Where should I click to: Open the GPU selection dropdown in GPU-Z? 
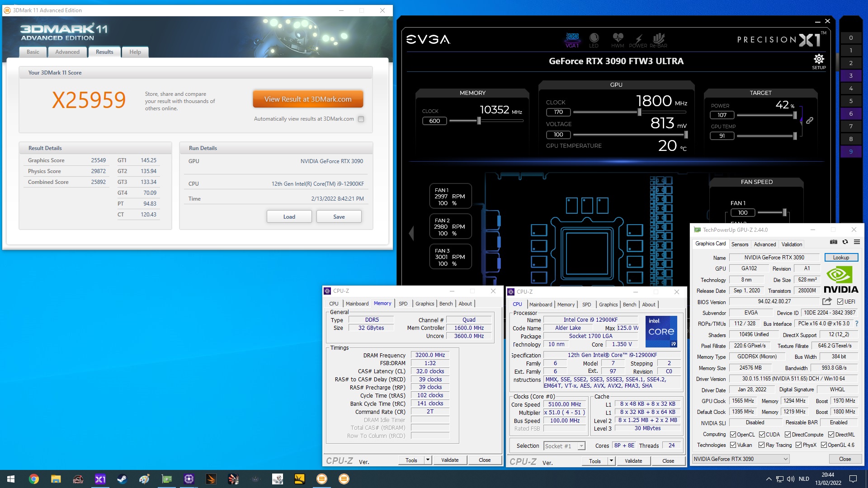tap(741, 459)
